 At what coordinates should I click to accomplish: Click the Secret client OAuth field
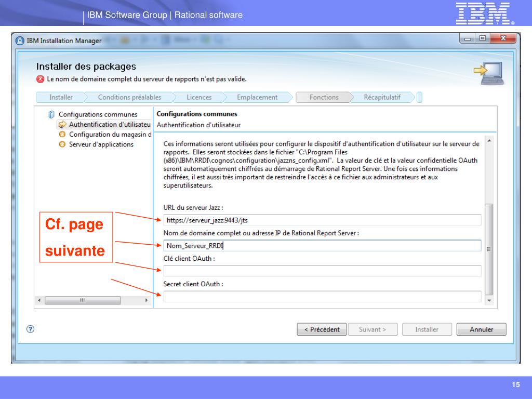322,297
